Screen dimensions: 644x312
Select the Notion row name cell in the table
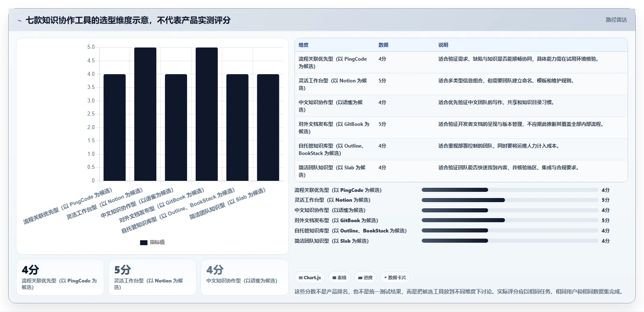click(x=333, y=84)
